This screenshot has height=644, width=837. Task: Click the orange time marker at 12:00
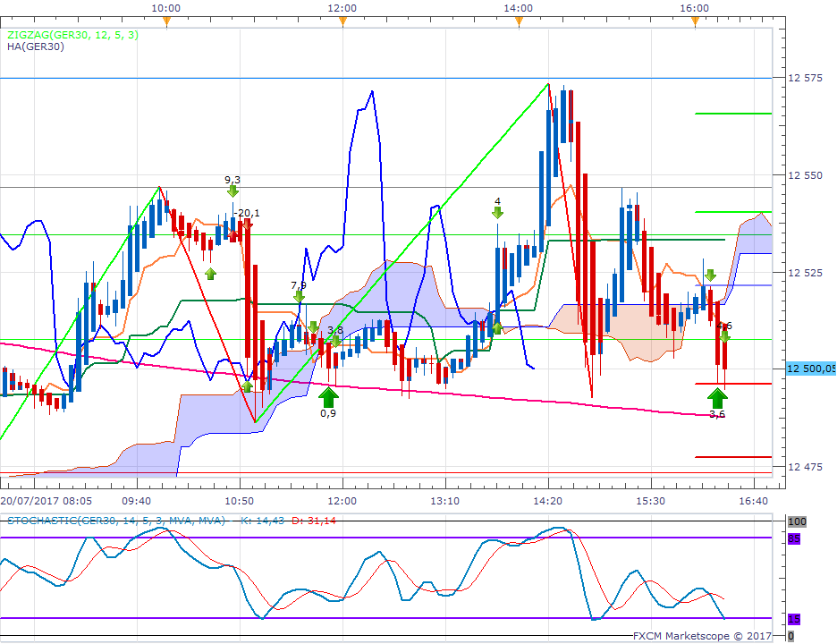(342, 21)
